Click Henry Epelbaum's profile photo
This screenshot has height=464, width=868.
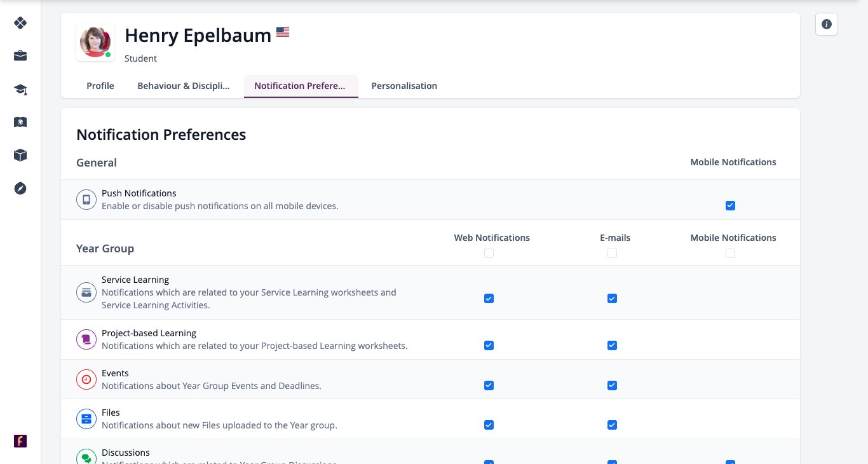(95, 43)
